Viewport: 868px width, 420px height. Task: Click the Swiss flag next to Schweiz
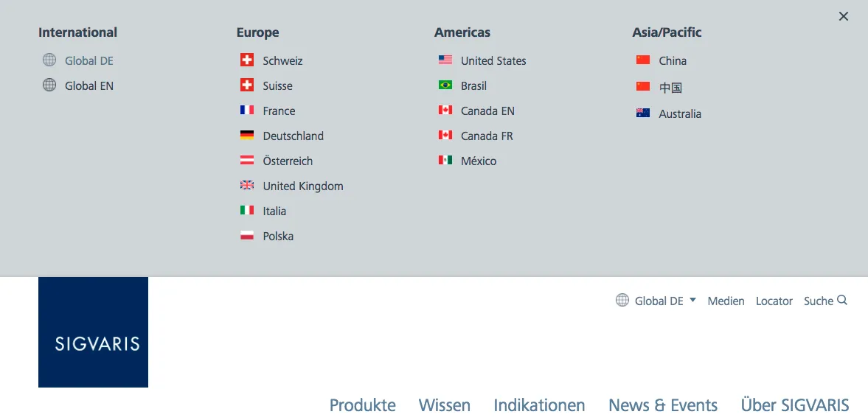(247, 60)
